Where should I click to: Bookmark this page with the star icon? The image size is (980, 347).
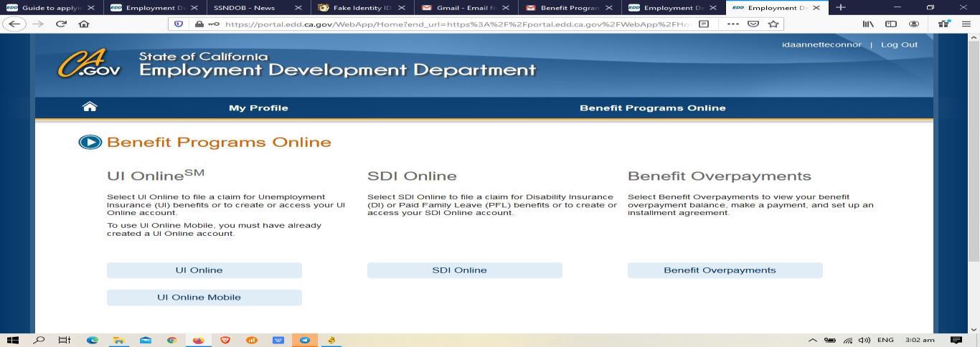773,24
